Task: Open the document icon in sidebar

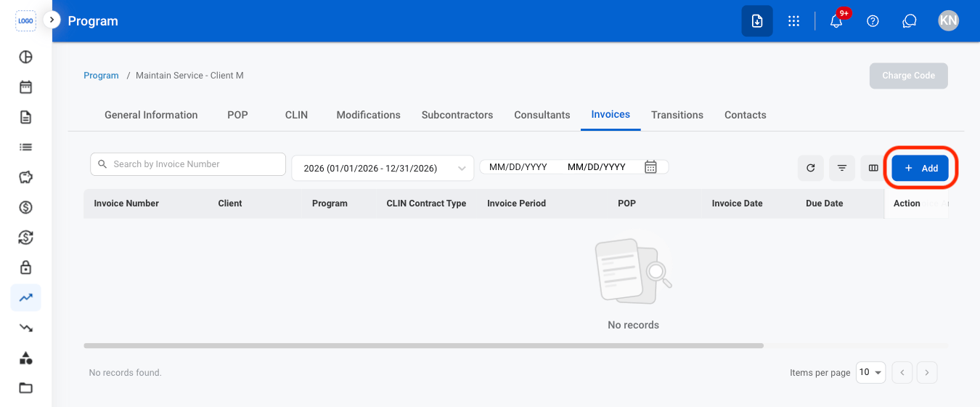Action: tap(25, 117)
